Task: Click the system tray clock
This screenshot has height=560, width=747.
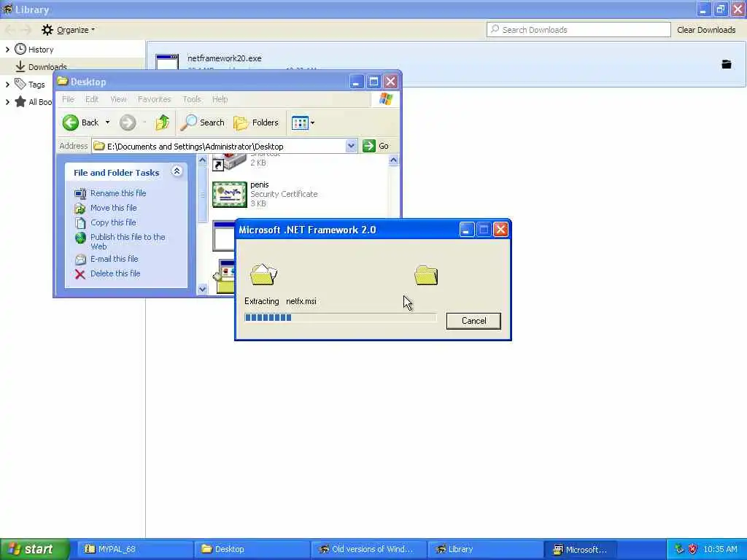Action: 720,550
